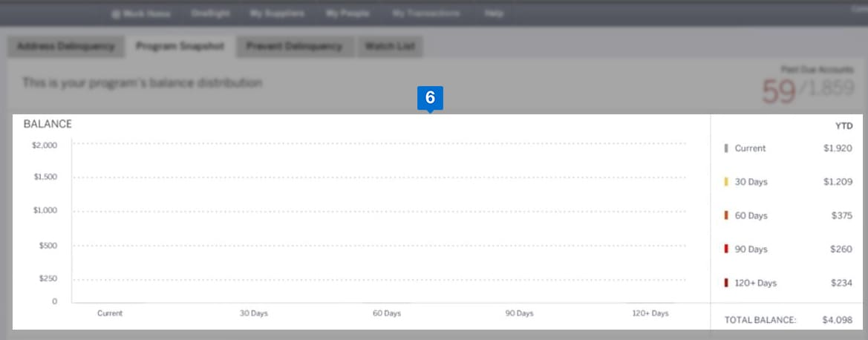Switch to the Program Snapshot tab

(x=180, y=46)
